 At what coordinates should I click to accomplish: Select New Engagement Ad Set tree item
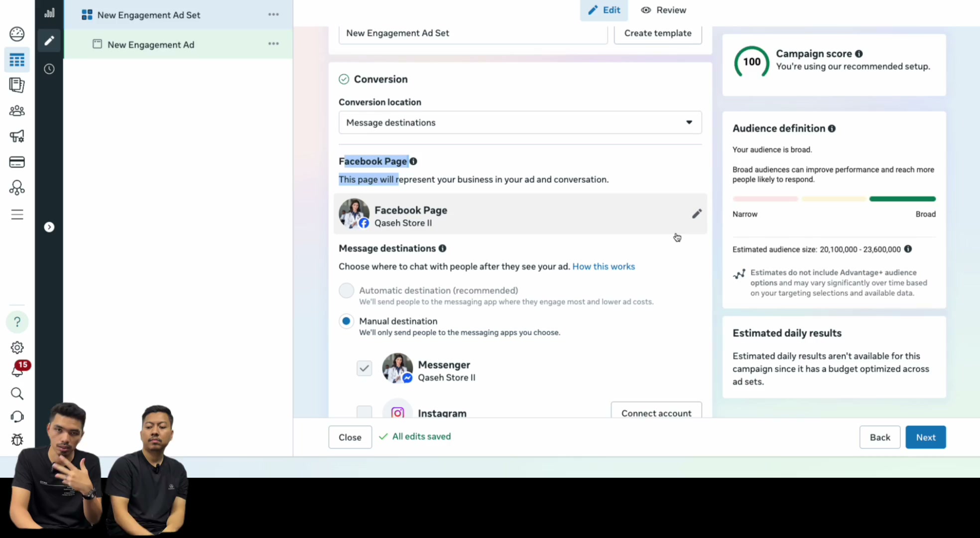(x=178, y=15)
